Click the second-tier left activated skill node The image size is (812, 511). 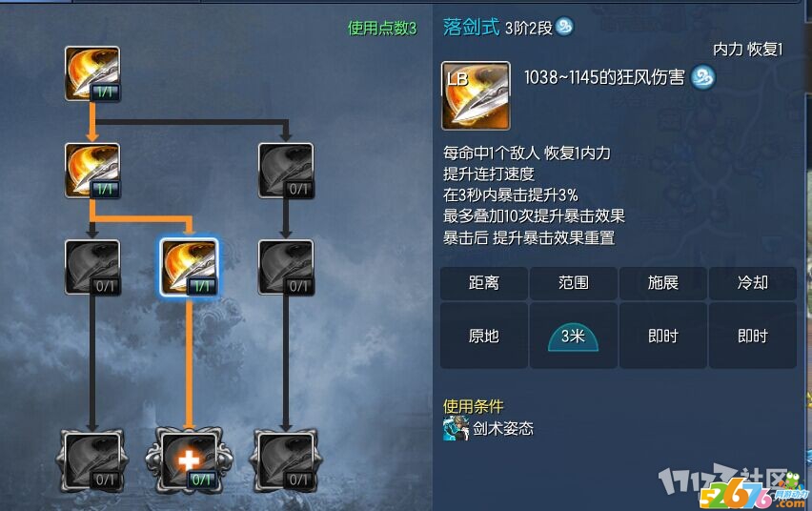click(92, 171)
